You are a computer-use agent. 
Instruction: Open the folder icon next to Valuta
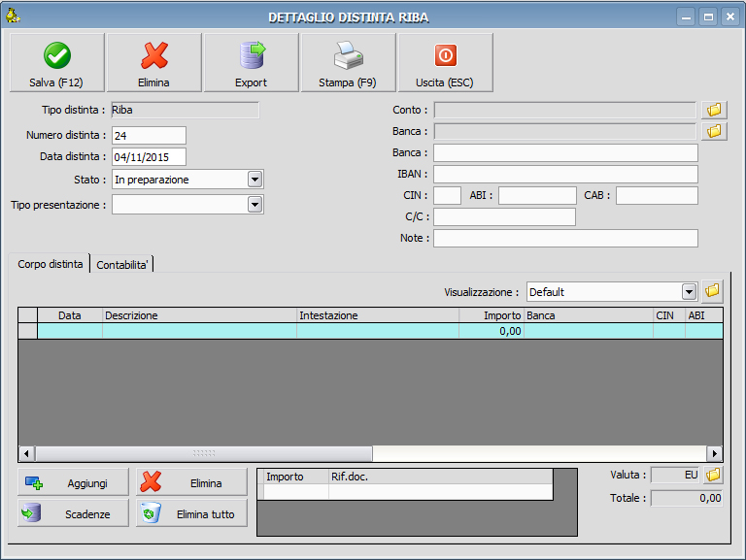713,475
